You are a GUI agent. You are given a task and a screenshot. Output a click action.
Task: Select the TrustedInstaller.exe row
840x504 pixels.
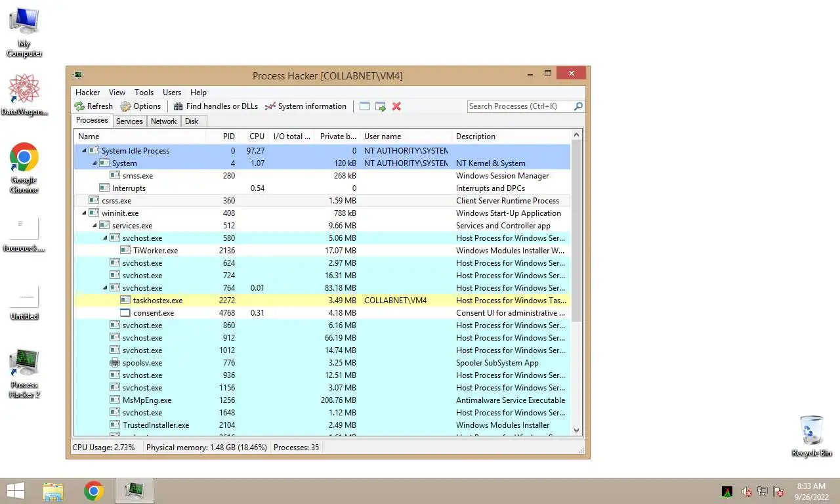tap(322, 425)
